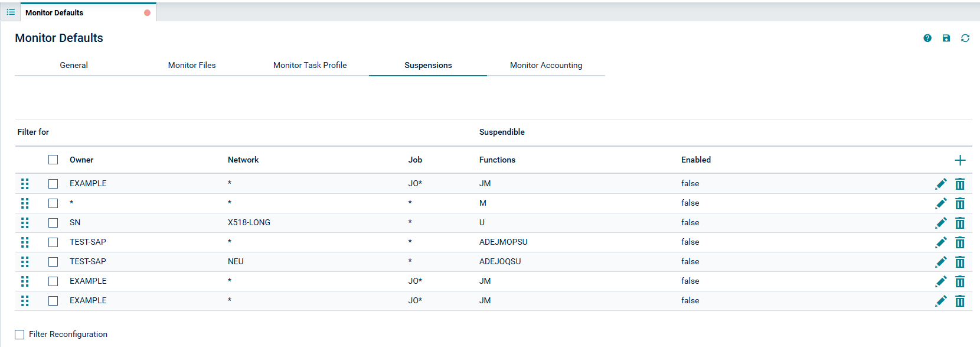Select checkbox of the ADEJMOPSU row
Screen dimensions: 980x347
click(x=53, y=242)
